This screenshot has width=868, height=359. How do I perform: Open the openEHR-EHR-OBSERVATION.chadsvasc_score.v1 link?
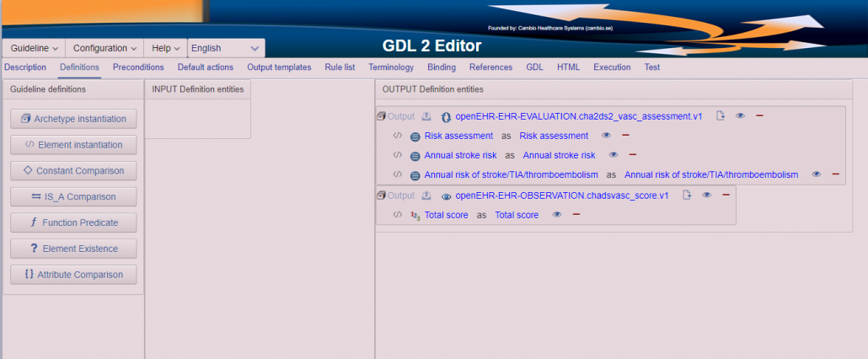[562, 196]
